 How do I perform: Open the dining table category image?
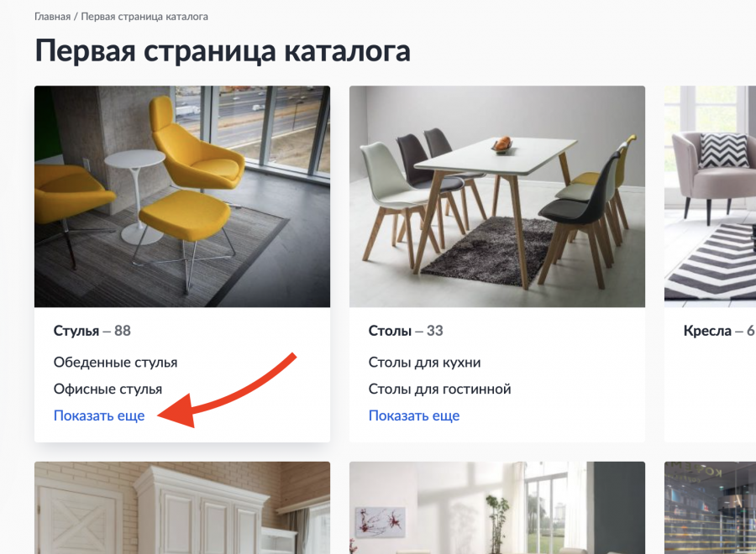(497, 196)
